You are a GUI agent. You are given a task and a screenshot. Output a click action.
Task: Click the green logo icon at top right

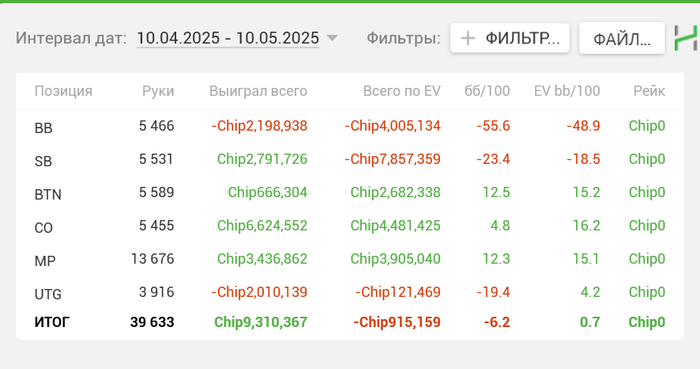tap(686, 38)
